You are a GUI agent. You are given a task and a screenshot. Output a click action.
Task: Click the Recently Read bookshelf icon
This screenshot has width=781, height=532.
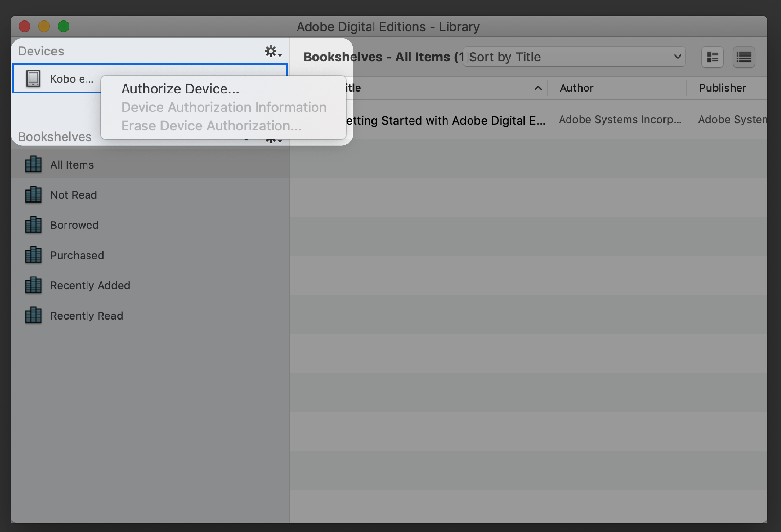point(33,315)
